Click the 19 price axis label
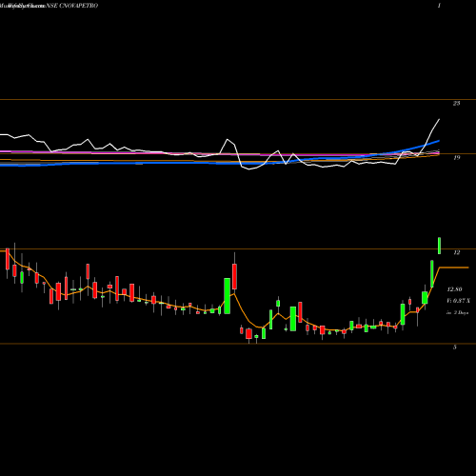476x476 pixels. [x=456, y=157]
